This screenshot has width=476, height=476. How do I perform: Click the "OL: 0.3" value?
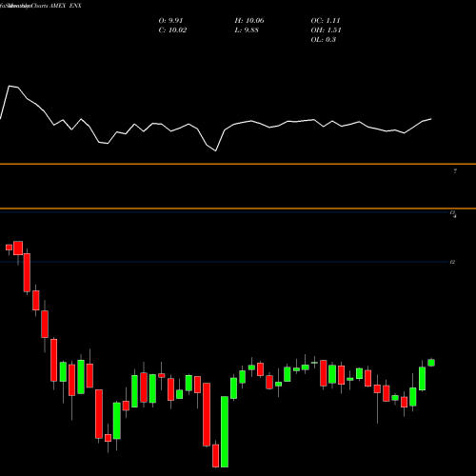click(324, 40)
